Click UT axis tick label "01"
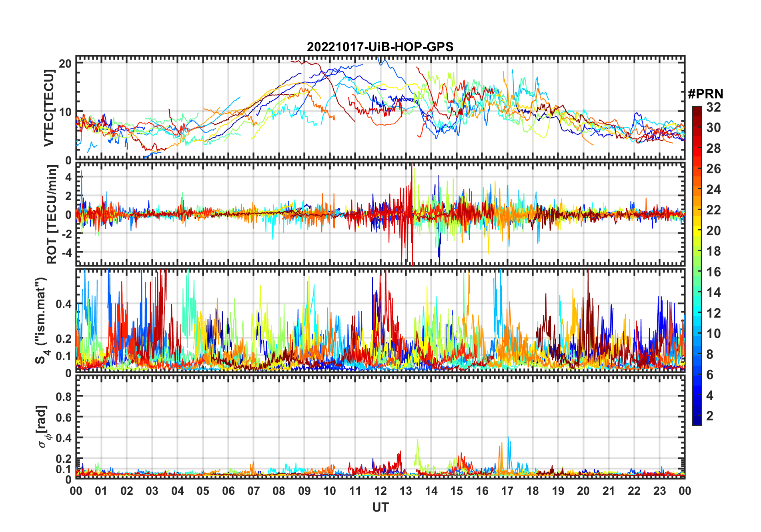The width and height of the screenshot is (761, 532). (x=101, y=491)
